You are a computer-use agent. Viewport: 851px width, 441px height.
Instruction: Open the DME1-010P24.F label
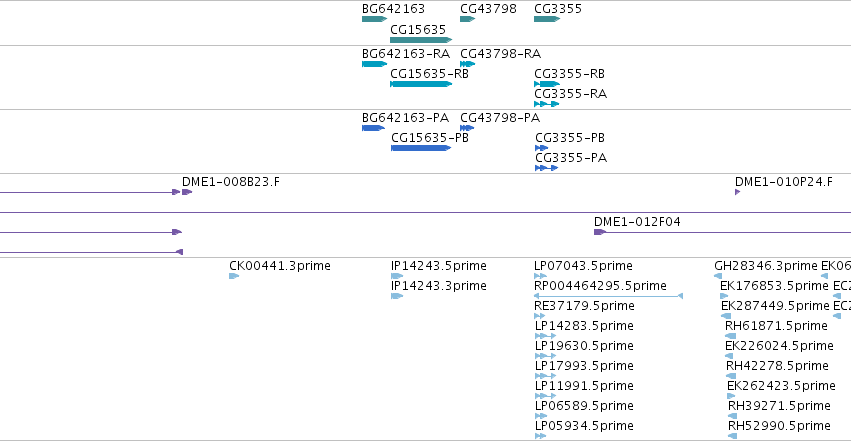[x=784, y=182]
